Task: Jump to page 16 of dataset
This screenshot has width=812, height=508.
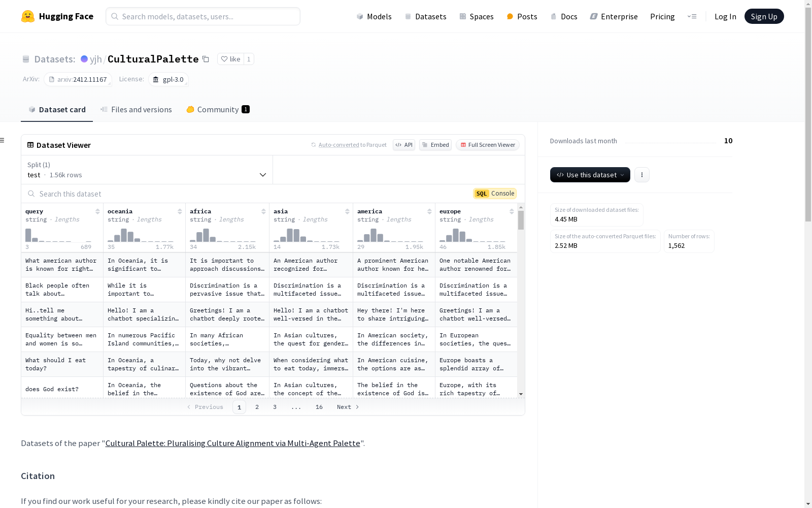Action: point(319,407)
